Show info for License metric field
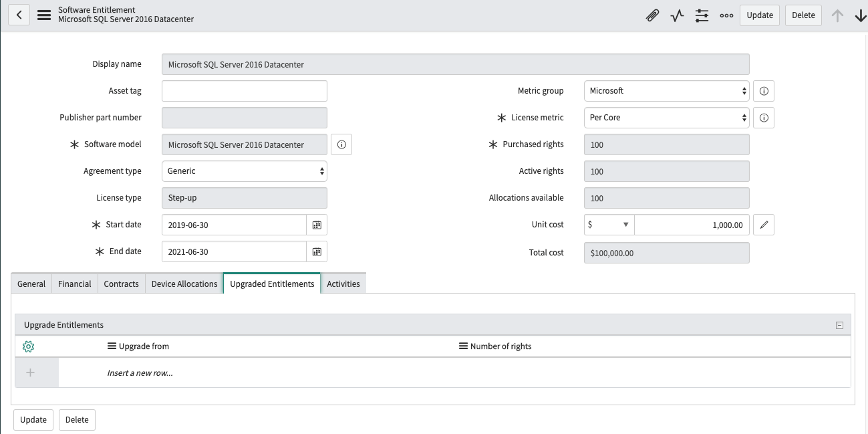The image size is (868, 434). click(x=764, y=118)
